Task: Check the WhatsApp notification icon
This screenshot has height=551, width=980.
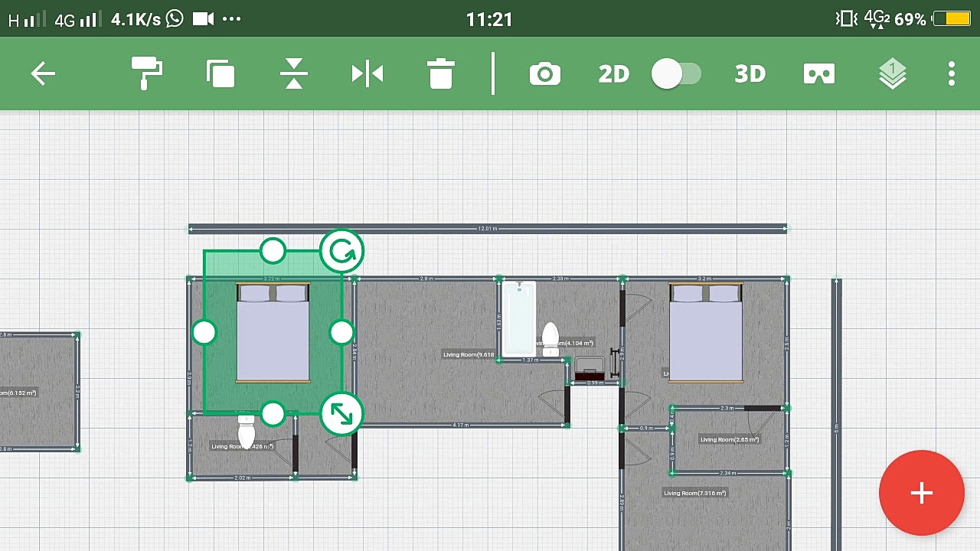Action: (175, 18)
